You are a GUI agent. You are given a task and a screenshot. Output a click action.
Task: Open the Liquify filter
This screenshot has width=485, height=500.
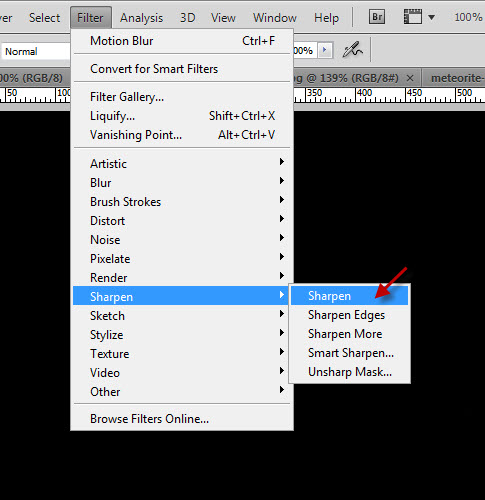(x=182, y=116)
